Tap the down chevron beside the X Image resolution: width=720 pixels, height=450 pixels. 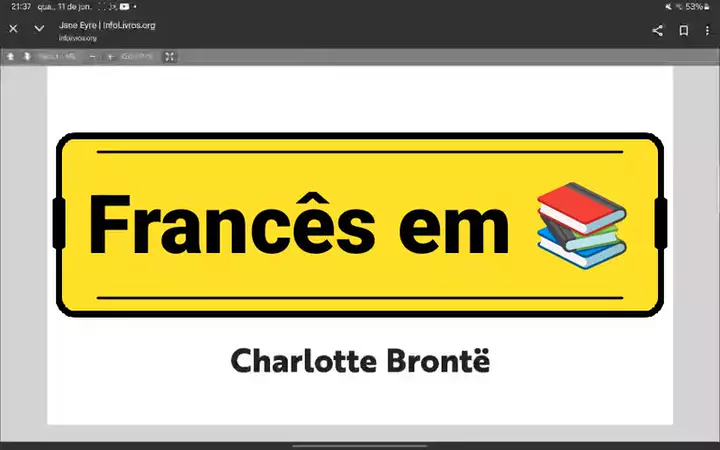(39, 29)
